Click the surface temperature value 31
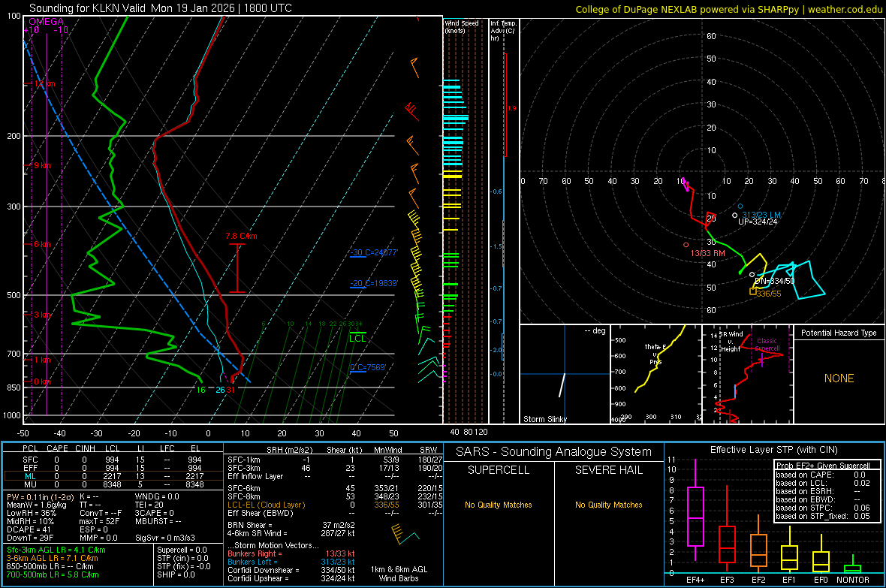Image resolution: width=886 pixels, height=588 pixels. (x=230, y=390)
